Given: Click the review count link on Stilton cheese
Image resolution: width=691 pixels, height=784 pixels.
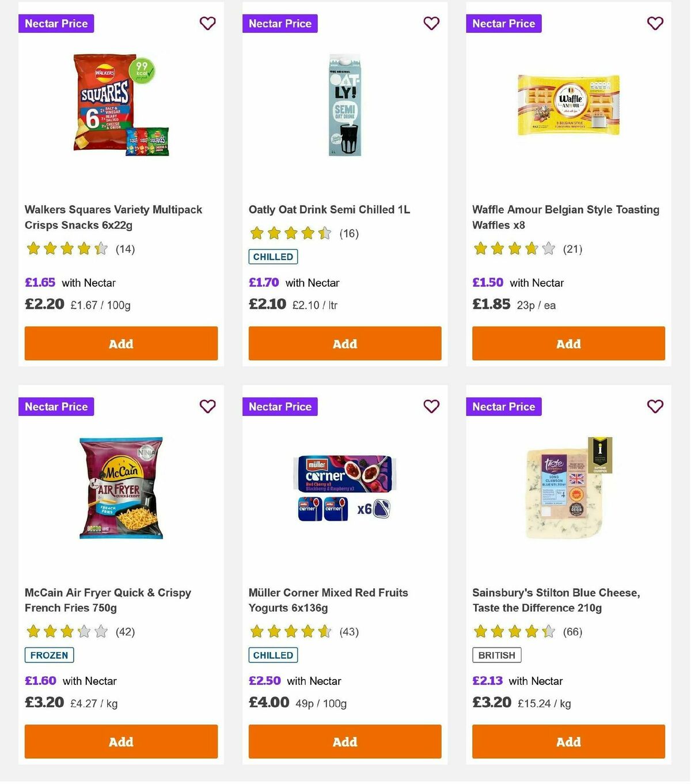Looking at the screenshot, I should point(572,631).
